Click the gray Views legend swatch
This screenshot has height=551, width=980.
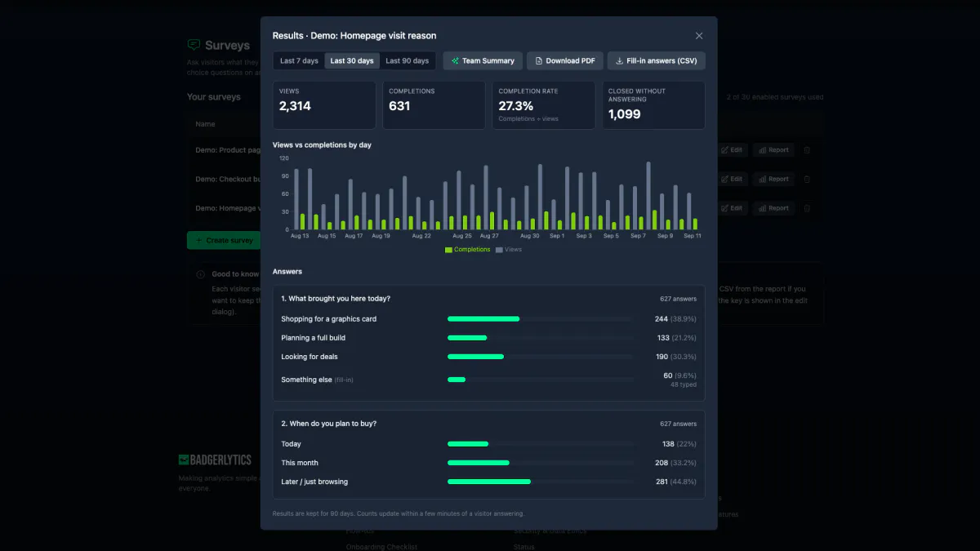(x=499, y=250)
